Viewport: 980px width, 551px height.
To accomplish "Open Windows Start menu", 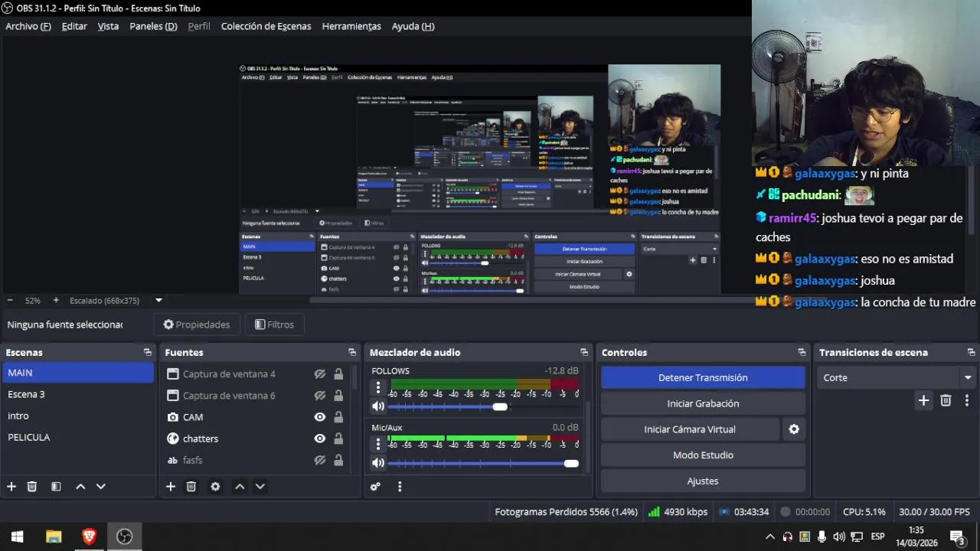I will pyautogui.click(x=18, y=536).
